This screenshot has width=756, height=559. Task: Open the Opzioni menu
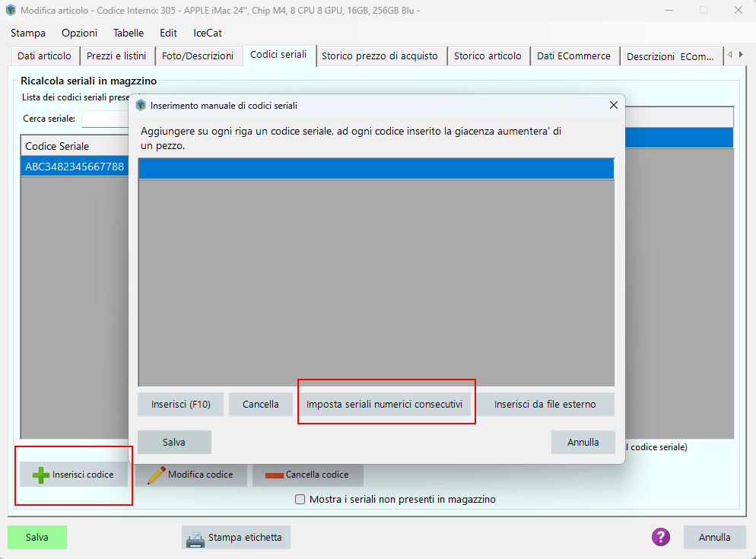point(79,33)
